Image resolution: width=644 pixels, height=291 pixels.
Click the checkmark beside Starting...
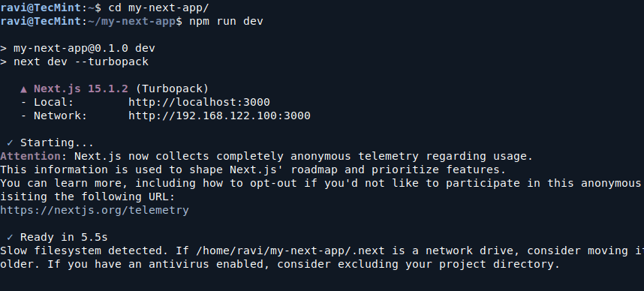pos(11,142)
